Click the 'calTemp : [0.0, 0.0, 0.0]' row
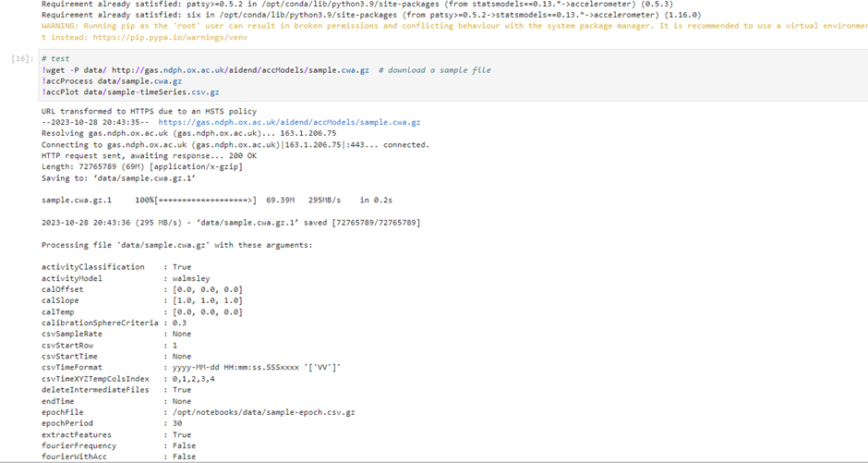 (142, 311)
